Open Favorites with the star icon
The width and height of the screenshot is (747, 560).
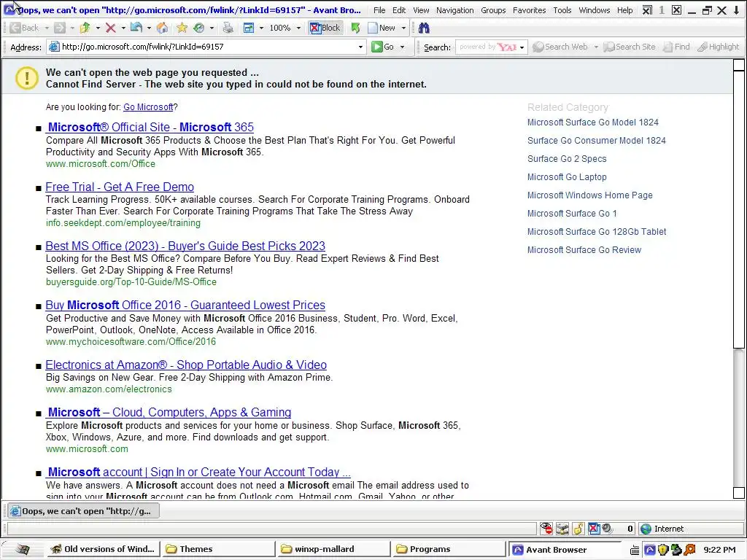tap(182, 28)
